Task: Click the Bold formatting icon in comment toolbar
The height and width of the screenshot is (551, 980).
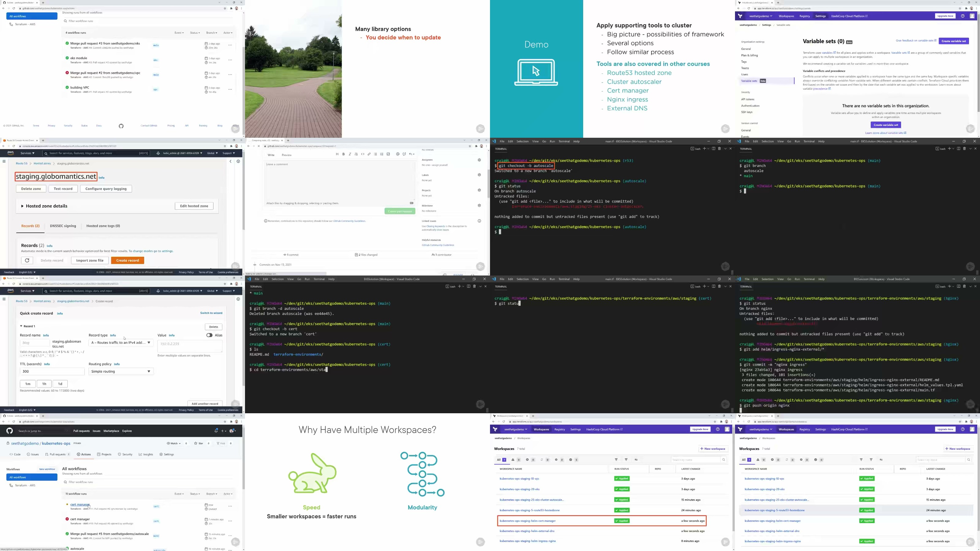Action: click(x=344, y=154)
